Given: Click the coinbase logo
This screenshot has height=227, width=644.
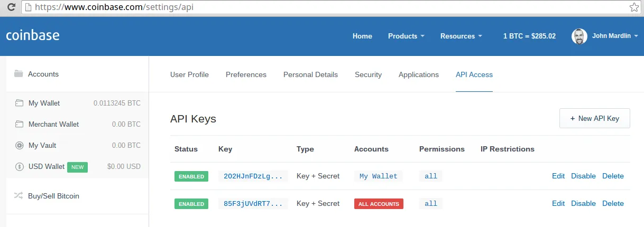Looking at the screenshot, I should pyautogui.click(x=33, y=36).
